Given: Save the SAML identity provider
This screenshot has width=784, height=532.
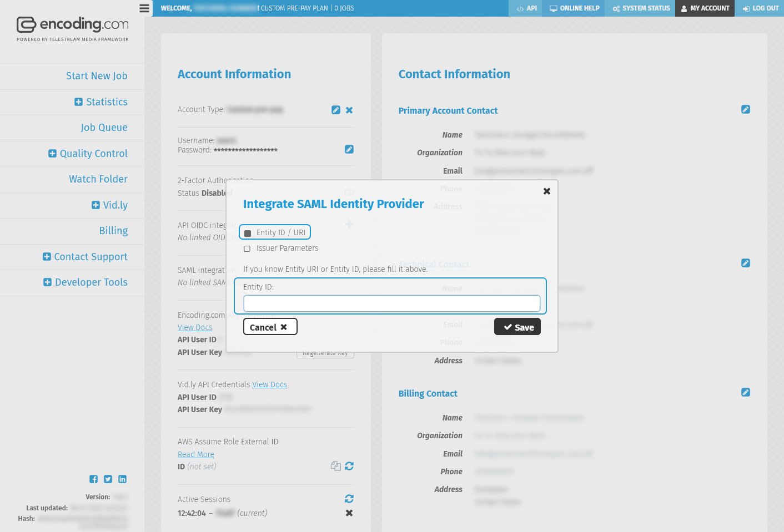Looking at the screenshot, I should pos(517,327).
